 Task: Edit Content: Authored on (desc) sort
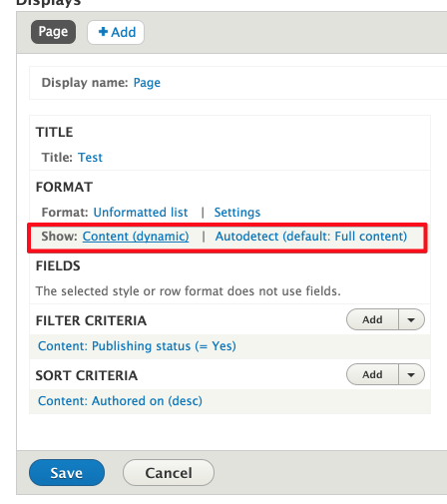coord(120,401)
